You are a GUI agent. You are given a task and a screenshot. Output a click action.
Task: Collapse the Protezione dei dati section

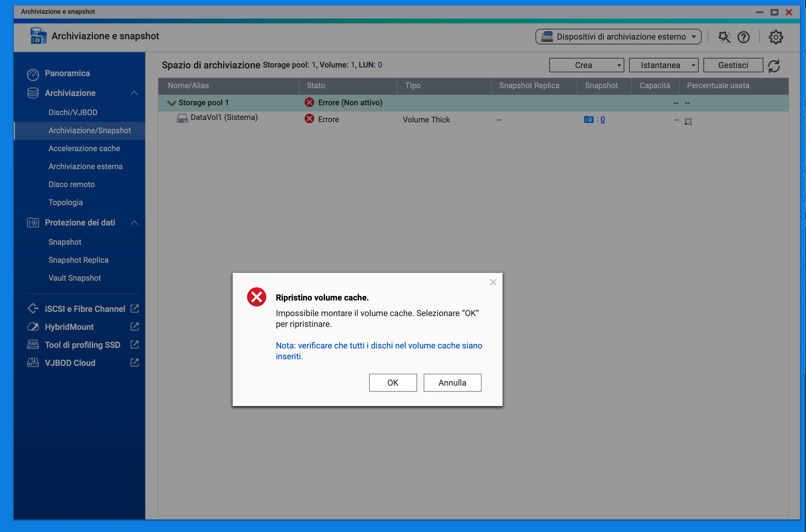coord(134,223)
